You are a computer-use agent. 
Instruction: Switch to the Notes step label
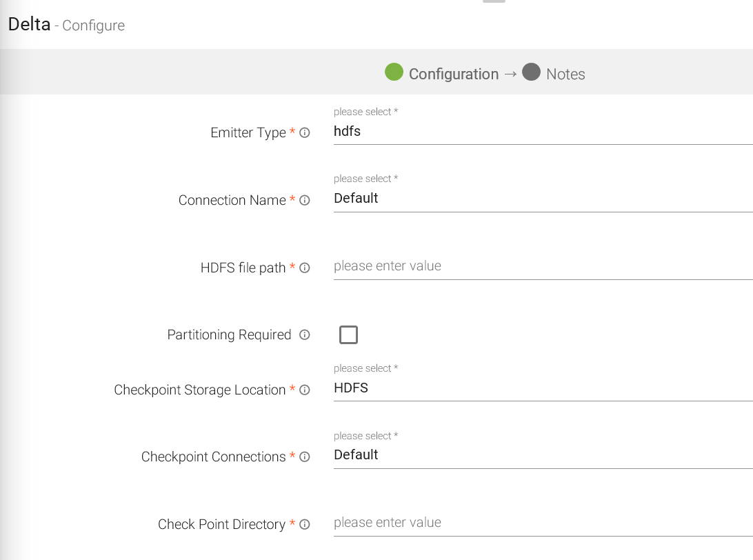click(x=565, y=74)
